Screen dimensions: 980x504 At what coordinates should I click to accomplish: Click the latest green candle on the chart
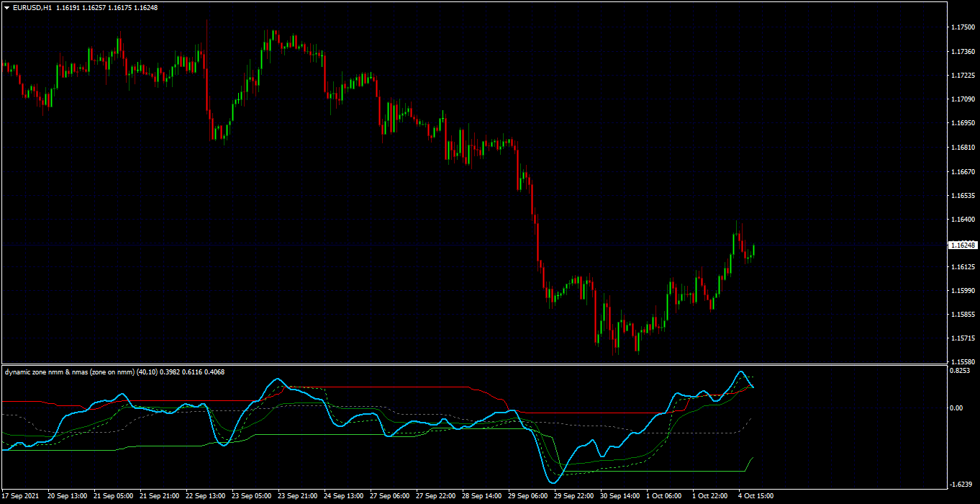pyautogui.click(x=753, y=251)
